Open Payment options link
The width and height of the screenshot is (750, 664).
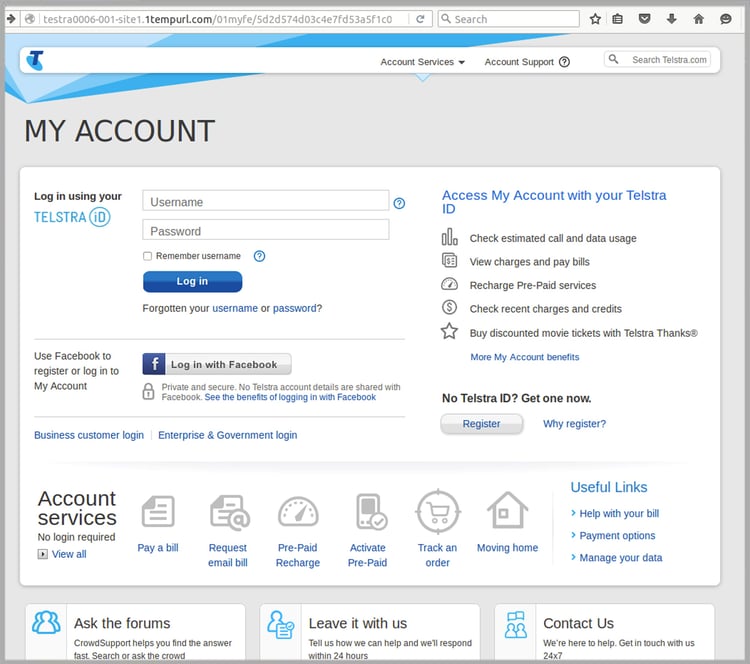click(617, 536)
